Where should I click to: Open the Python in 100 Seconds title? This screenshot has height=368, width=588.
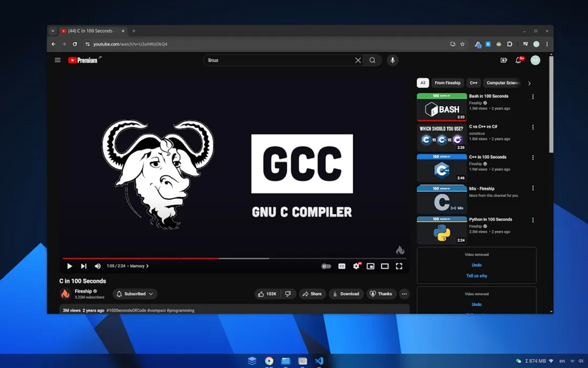[x=490, y=219]
